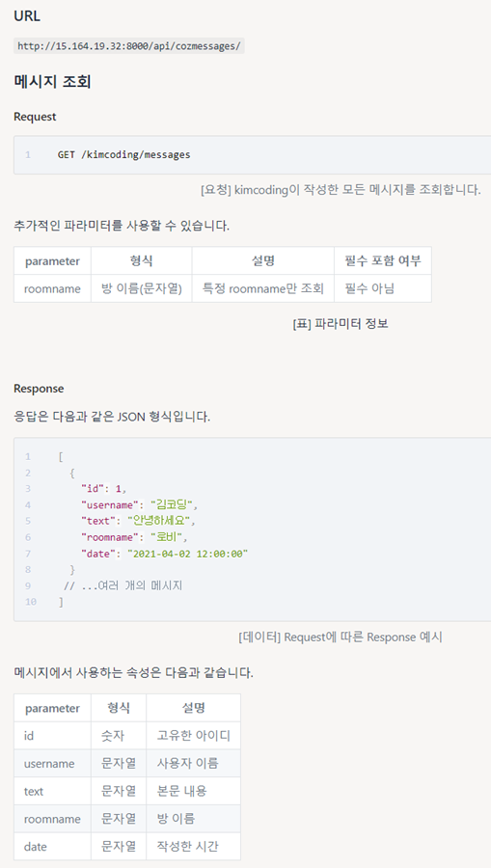The height and width of the screenshot is (868, 491).
Task: Click the '설명' header in the roomname parameter table
Action: [x=263, y=260]
